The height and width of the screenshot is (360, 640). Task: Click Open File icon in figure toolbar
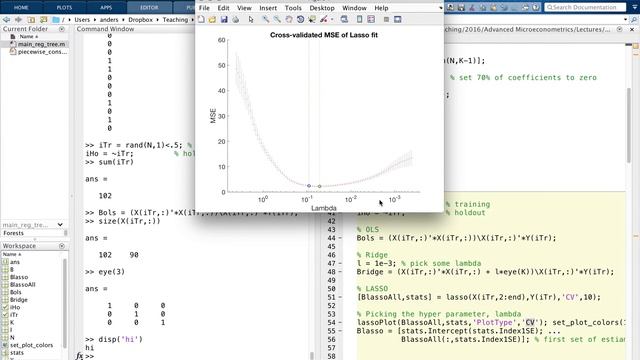click(212, 19)
